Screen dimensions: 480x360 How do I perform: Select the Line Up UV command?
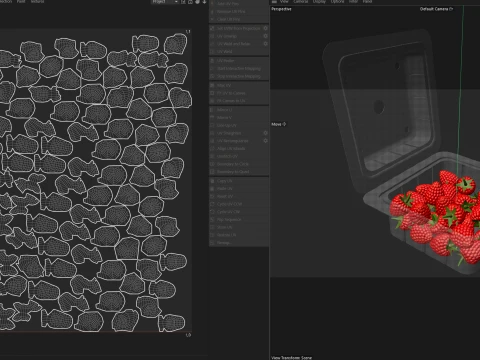239,125
